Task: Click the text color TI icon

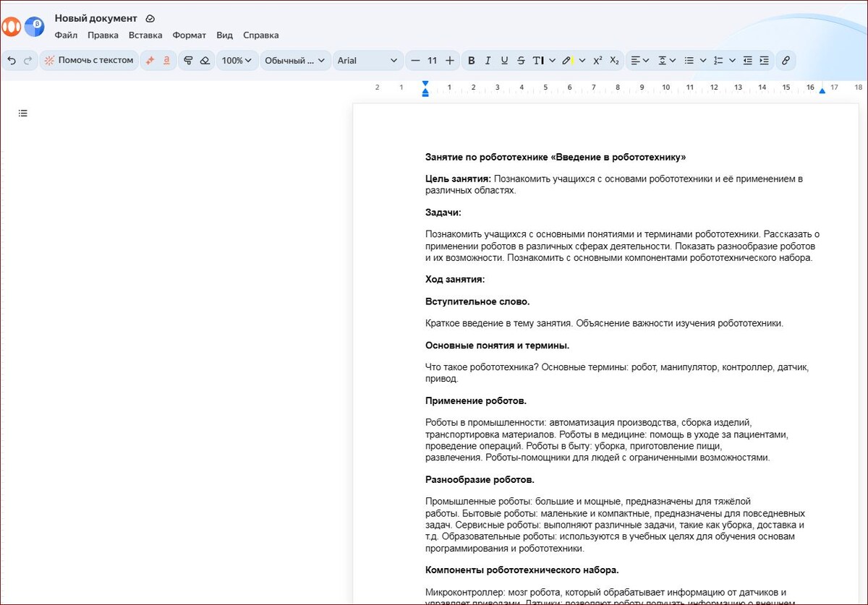Action: 538,61
